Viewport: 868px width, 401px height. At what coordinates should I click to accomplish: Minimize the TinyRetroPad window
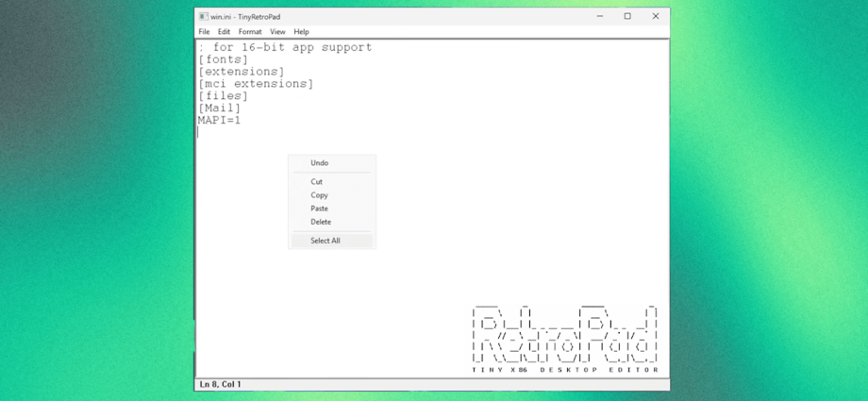tap(599, 17)
